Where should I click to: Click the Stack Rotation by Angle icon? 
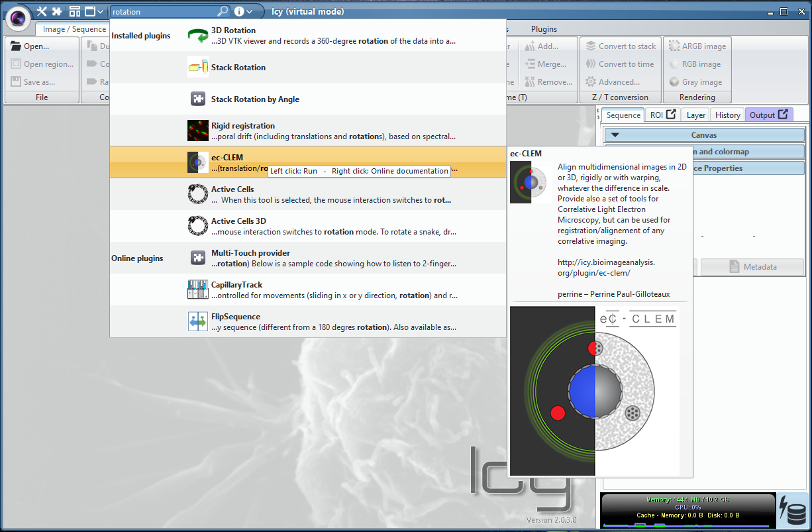197,98
